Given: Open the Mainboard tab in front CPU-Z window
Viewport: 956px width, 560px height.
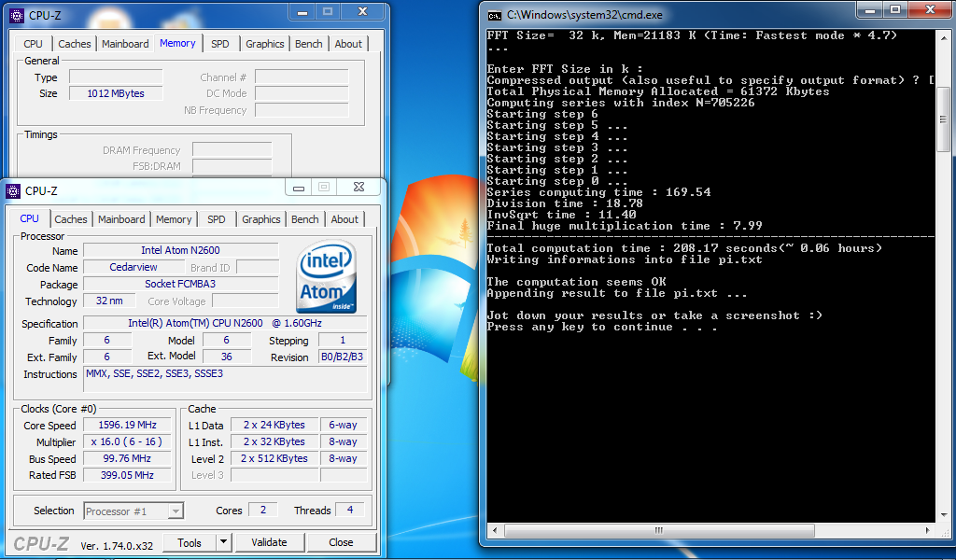Looking at the screenshot, I should [x=121, y=219].
